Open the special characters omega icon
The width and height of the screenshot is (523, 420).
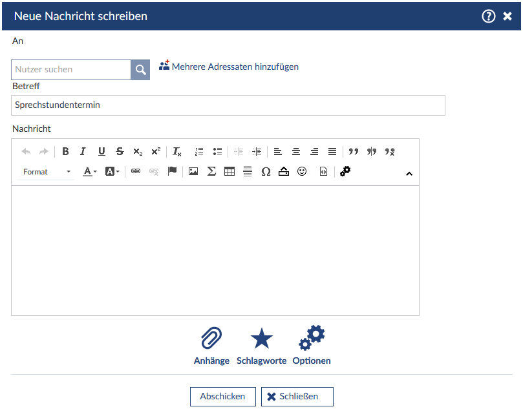tap(266, 172)
